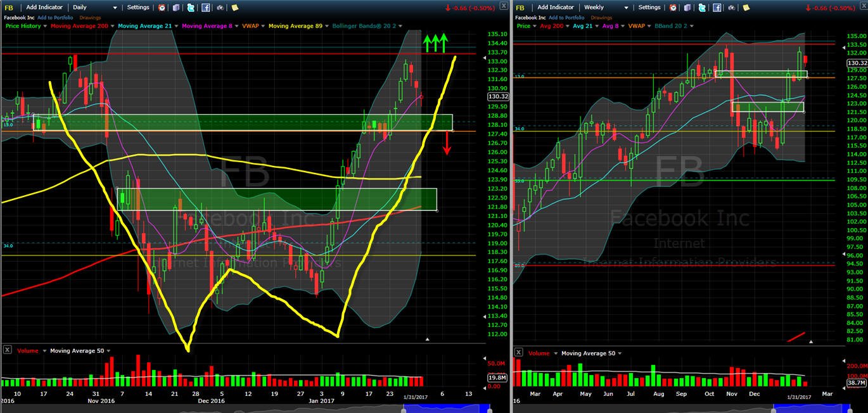868x413 pixels.
Task: Open Settings on the daily chart
Action: pyautogui.click(x=138, y=8)
